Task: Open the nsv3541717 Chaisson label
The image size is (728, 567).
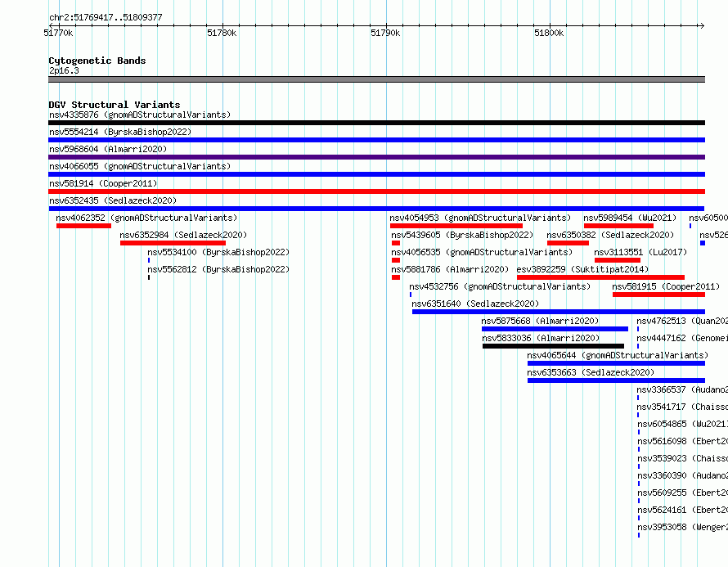Action: pos(682,407)
